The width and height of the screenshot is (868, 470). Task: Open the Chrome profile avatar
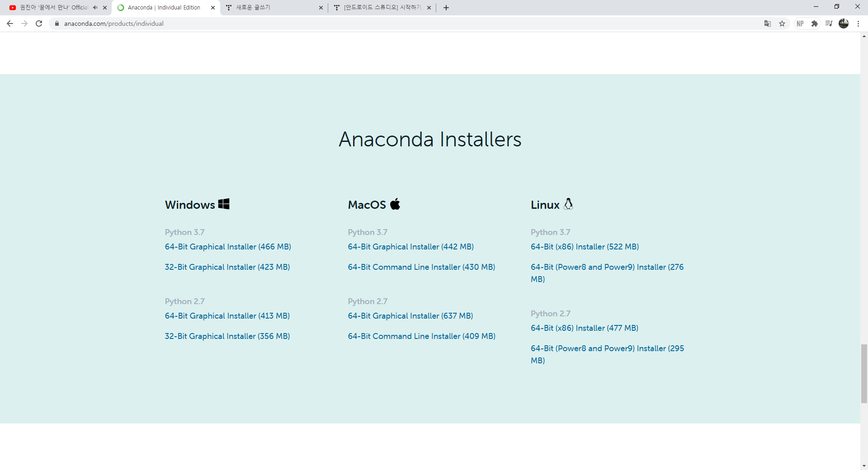[844, 23]
